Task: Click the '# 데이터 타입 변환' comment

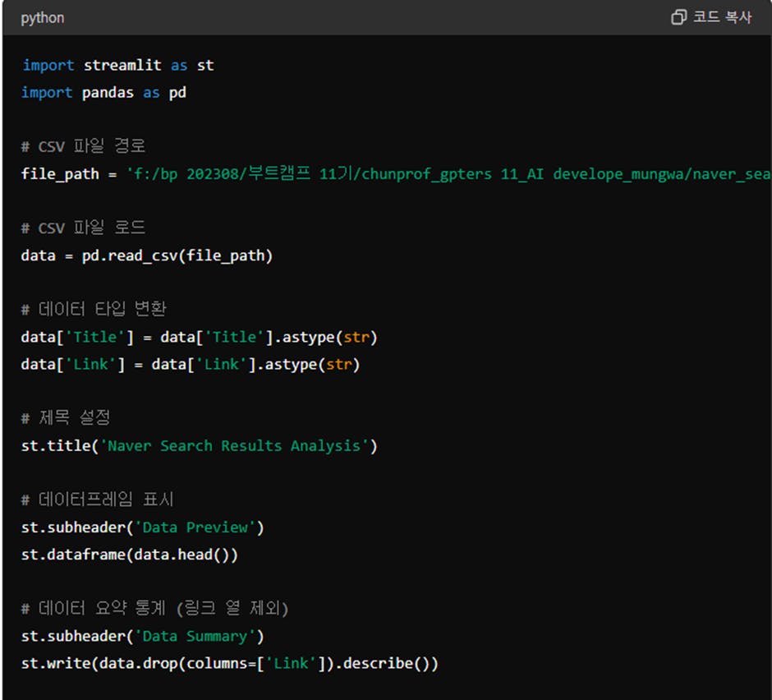Action: (x=94, y=309)
